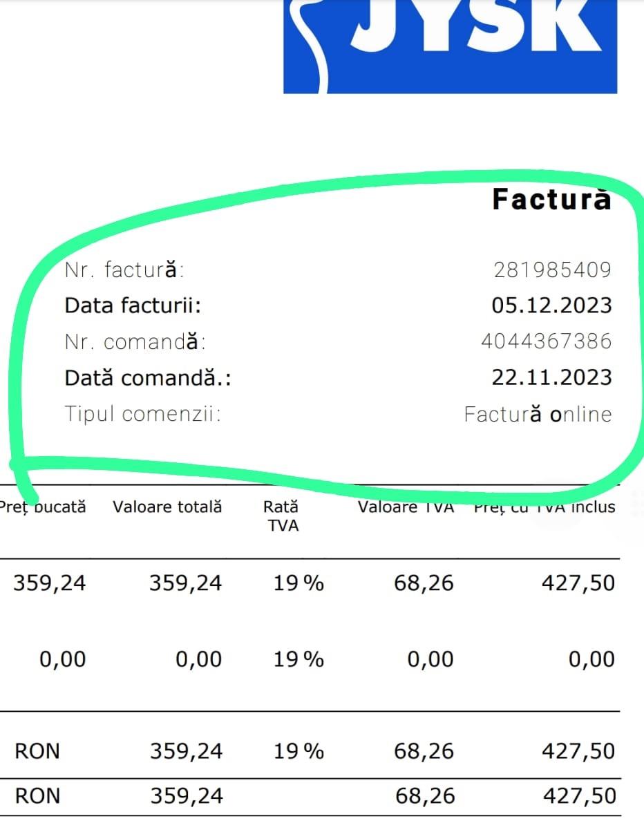Click the Factură online value
Viewport: 644px width, 821px height.
(538, 415)
